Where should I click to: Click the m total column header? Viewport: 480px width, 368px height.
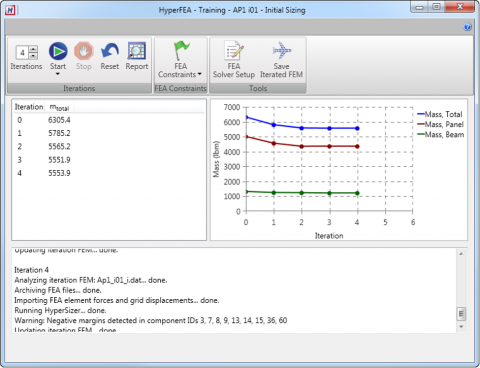tap(59, 107)
